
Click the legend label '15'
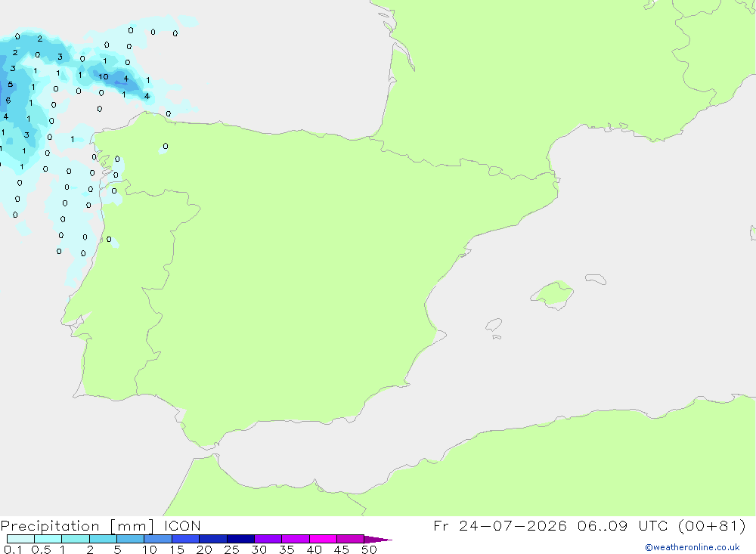tap(177, 549)
